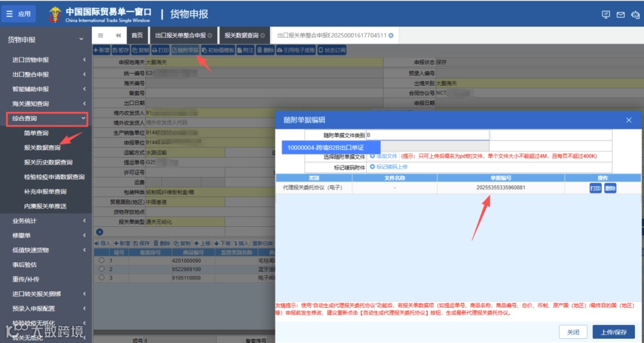Image resolution: width=644 pixels, height=343 pixels.
Task: Expand 出口整合申报 in the sidebar
Action: point(45,74)
